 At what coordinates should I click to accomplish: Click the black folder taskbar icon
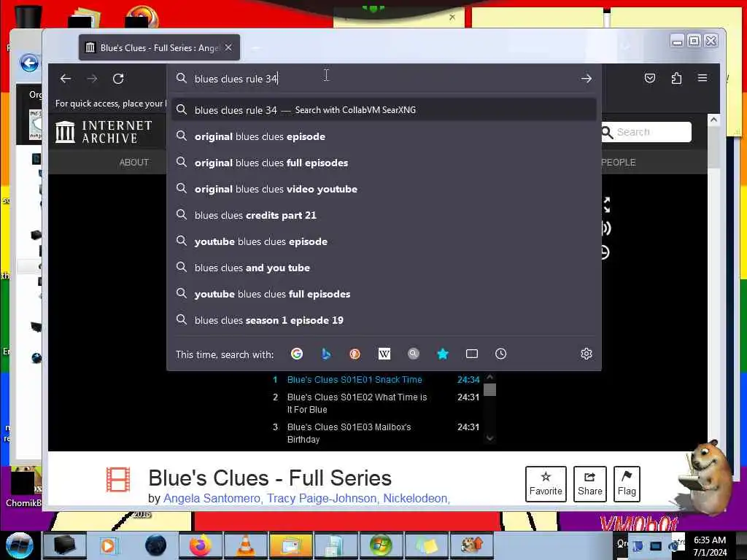click(x=64, y=545)
